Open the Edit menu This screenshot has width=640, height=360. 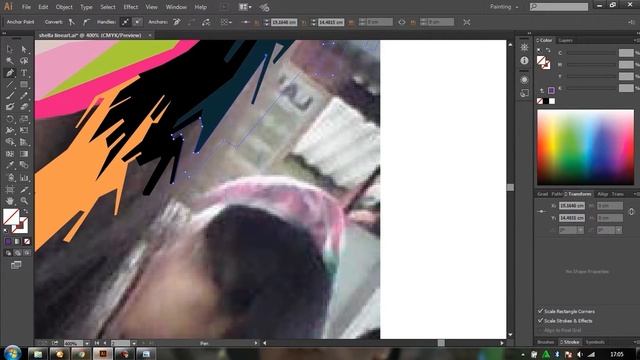pos(43,7)
